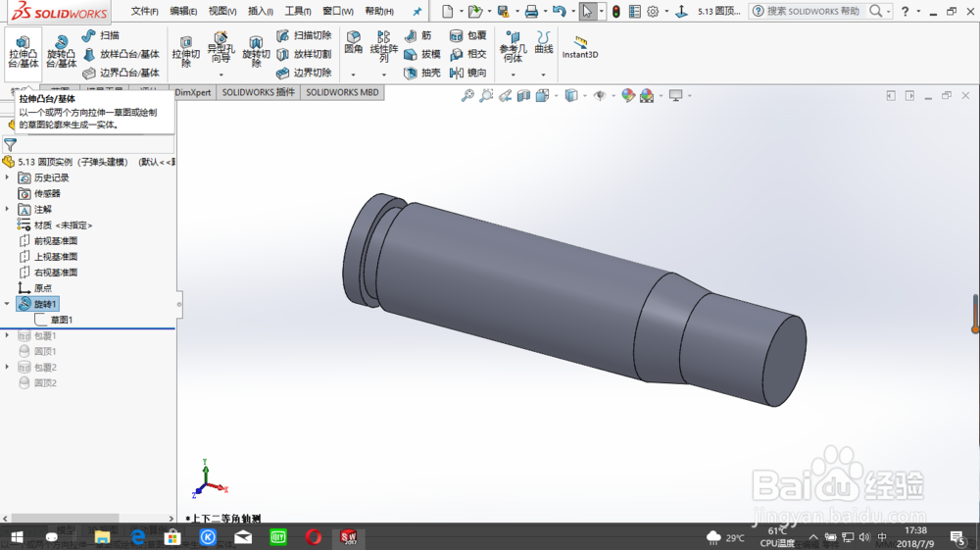Screen dimensions: 980x550
Task: Switch to SOLIDWORKS MBD tab
Action: click(342, 92)
